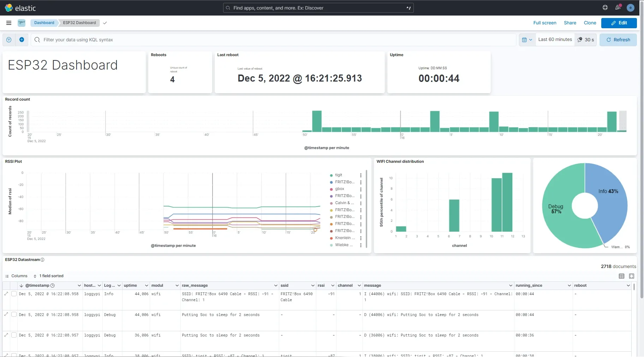This screenshot has height=357, width=644.
Task: Expand the first Debug row at 16:22:08.958
Action: 6,314
